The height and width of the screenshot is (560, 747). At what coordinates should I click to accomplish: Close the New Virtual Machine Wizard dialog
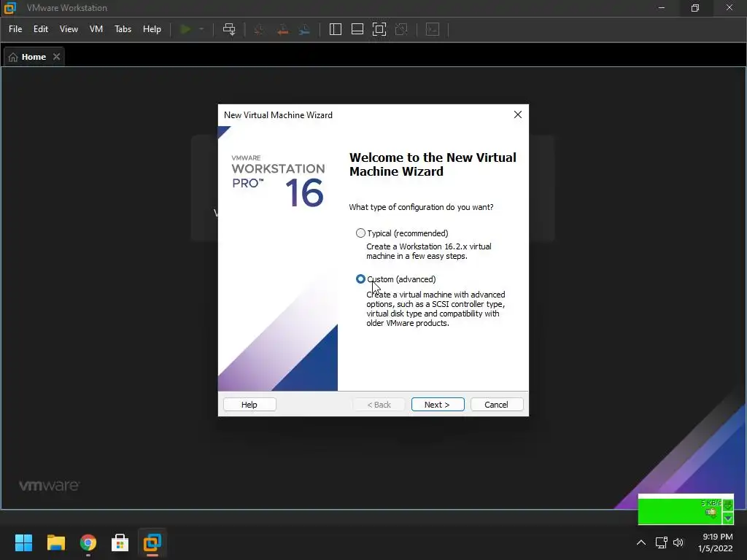[518, 114]
